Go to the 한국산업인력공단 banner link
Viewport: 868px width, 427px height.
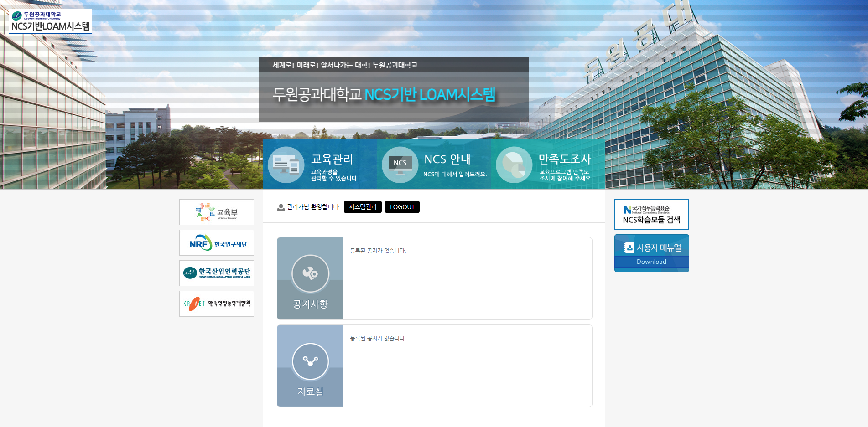pyautogui.click(x=217, y=273)
